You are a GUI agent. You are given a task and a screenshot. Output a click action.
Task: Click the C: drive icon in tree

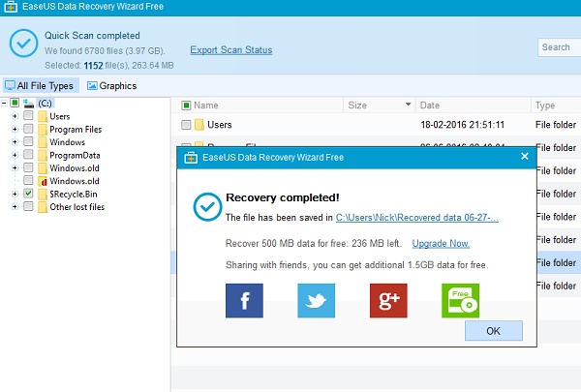coord(28,103)
